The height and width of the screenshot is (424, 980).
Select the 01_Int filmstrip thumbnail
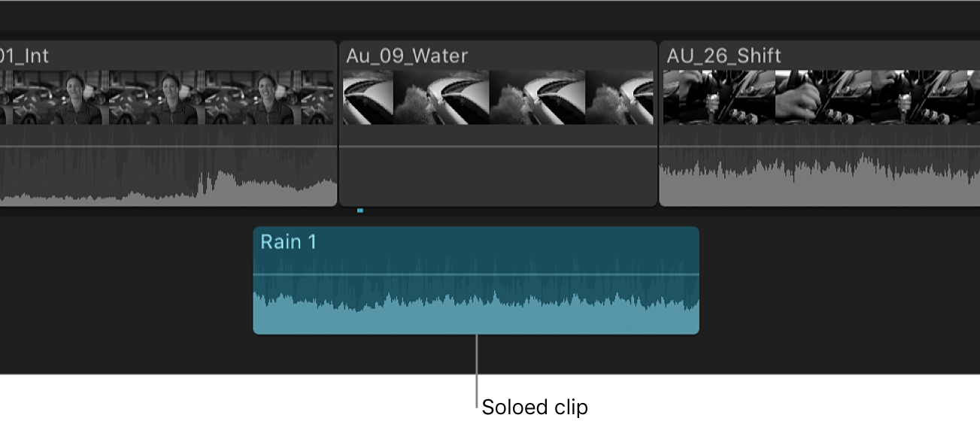pyautogui.click(x=167, y=98)
